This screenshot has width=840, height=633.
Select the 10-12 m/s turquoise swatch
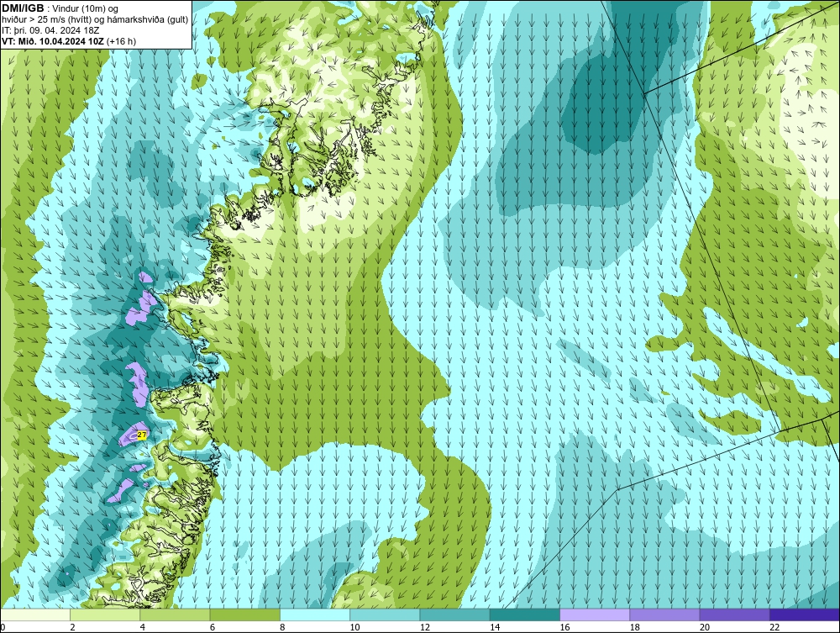[385, 615]
